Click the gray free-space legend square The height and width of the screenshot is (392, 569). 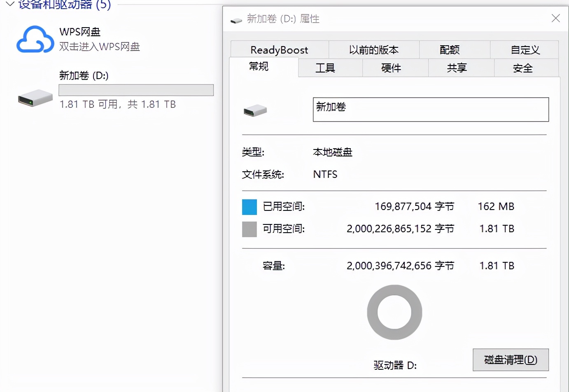click(249, 229)
